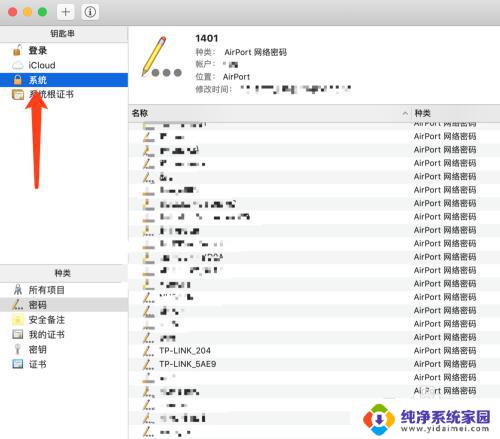This screenshot has width=500, height=439.
Task: Click AirPort 网络密码 cell in TP-LINK_204 row
Action: coord(445,351)
